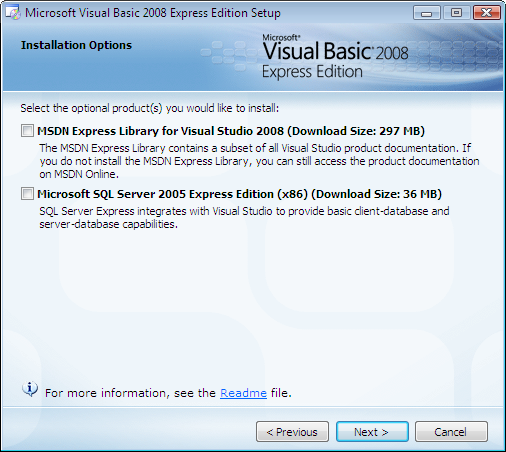Click the 'Installation Options' heading
The image size is (506, 452).
tap(76, 45)
